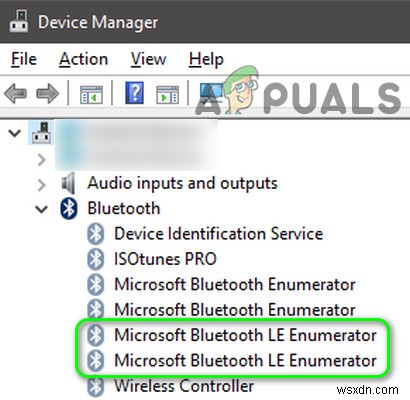Show or hide the console tree icon
Screen dimensions: 410x400
tap(91, 94)
